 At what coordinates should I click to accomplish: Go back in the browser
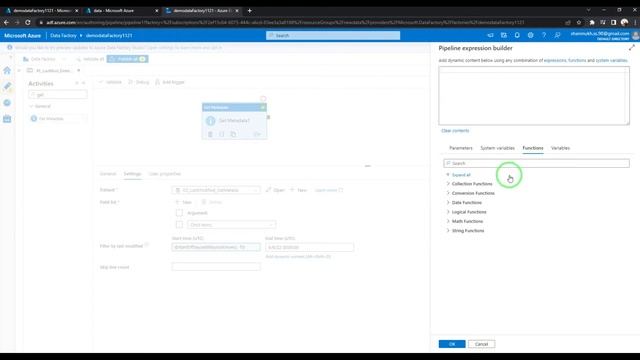[6, 22]
